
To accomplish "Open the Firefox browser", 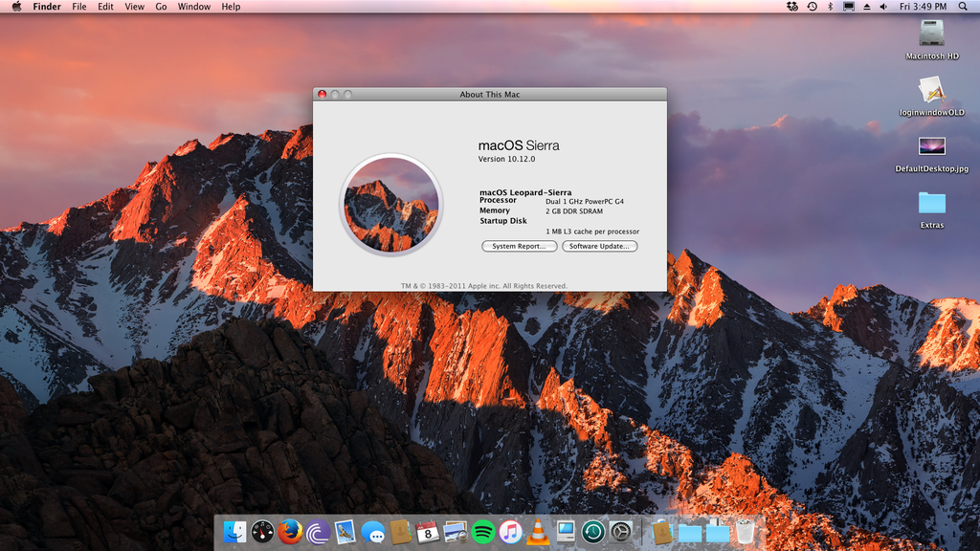I will point(290,532).
